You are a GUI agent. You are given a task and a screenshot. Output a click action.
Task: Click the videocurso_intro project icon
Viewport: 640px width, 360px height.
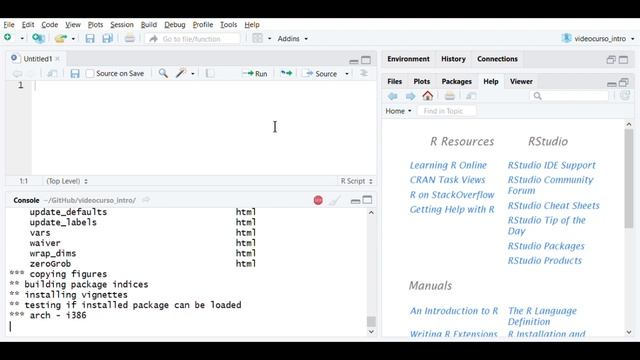(x=566, y=38)
